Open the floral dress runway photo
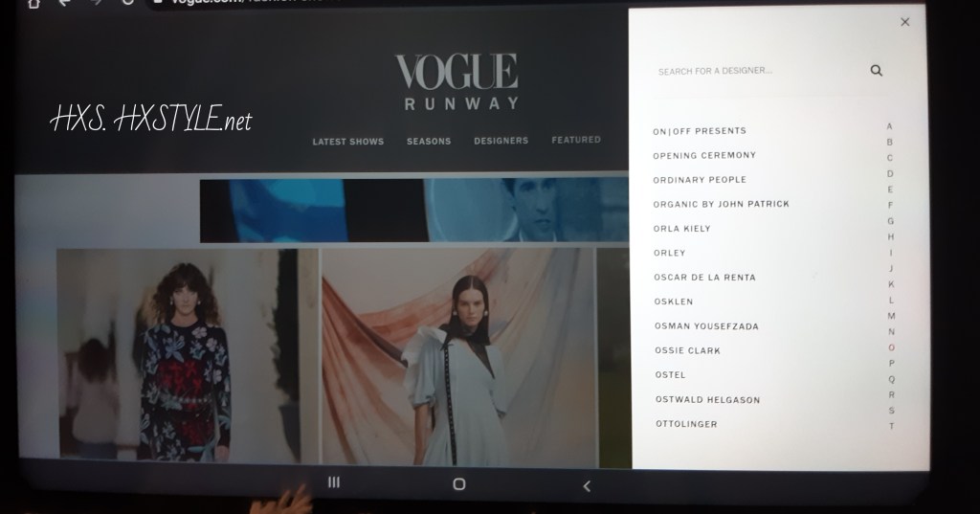Viewport: 980px width, 514px height. tap(176, 356)
